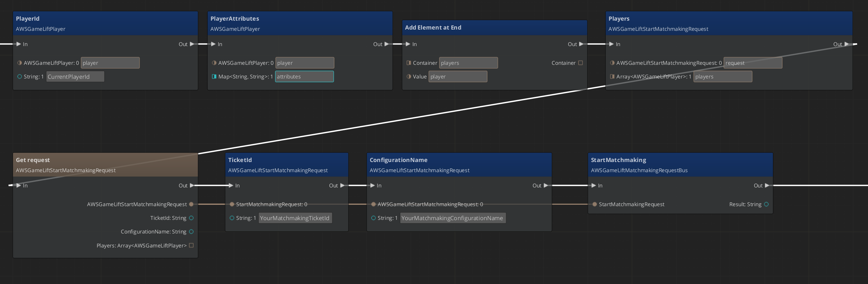Click the In execution pin on PlayerAttributes node

(213, 44)
